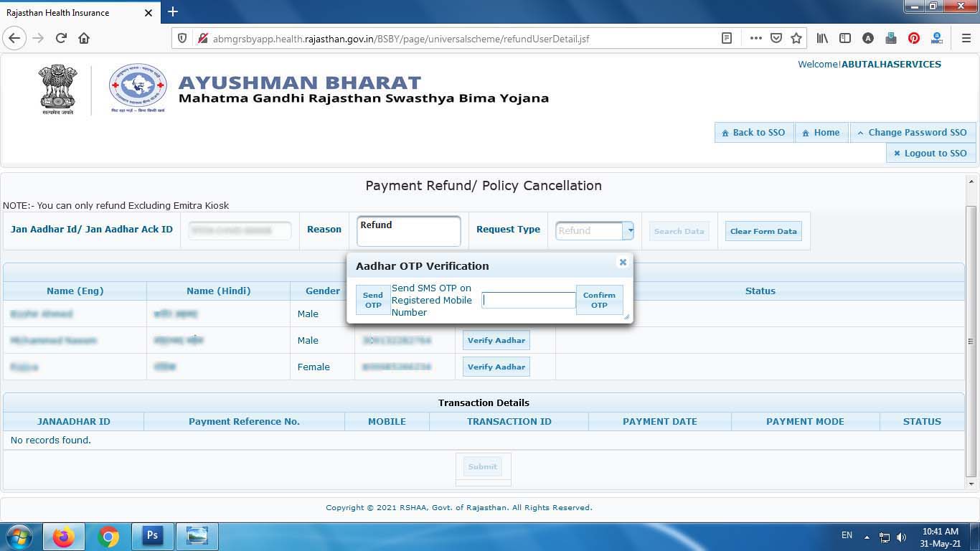Viewport: 980px width, 551px height.
Task: Click the EN language indicator
Action: point(847,535)
